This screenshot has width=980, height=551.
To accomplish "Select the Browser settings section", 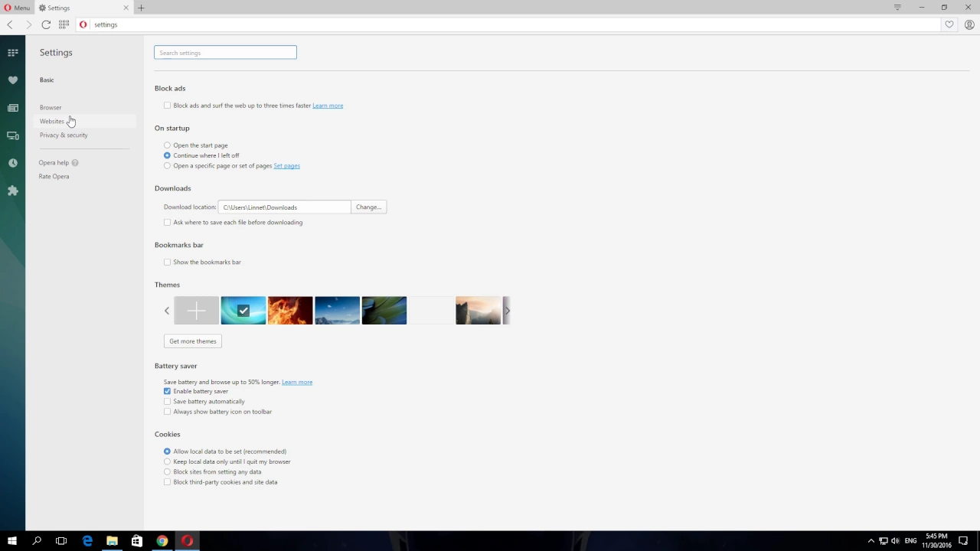I will click(x=51, y=107).
